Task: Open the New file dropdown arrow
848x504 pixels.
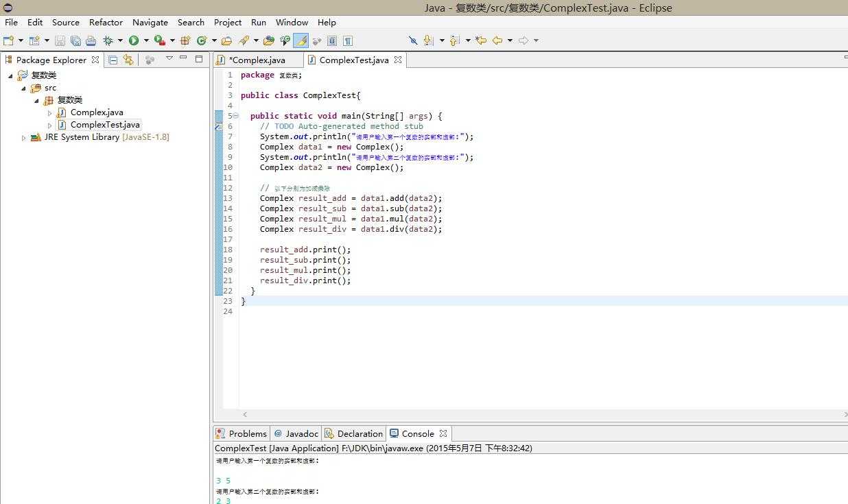Action: click(21, 40)
